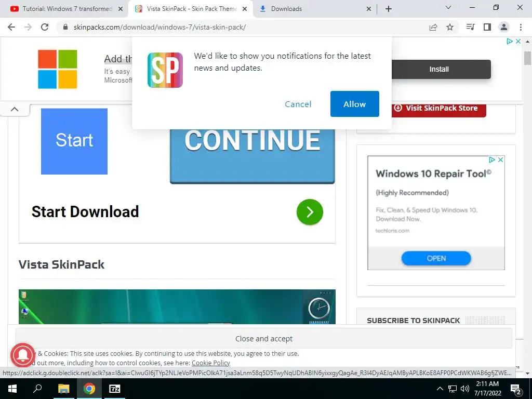The height and width of the screenshot is (399, 532).
Task: Click the big CONTINUE button
Action: [x=252, y=156]
